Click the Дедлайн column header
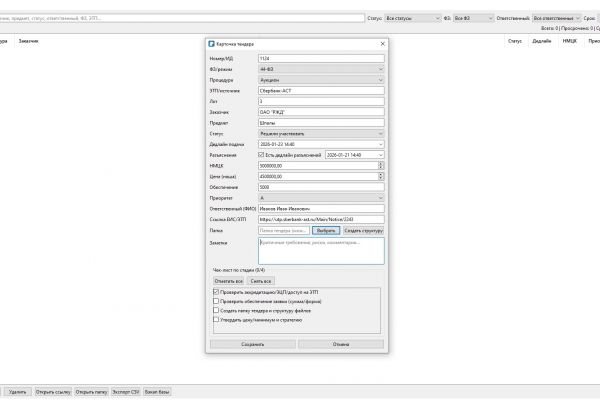 (x=541, y=41)
